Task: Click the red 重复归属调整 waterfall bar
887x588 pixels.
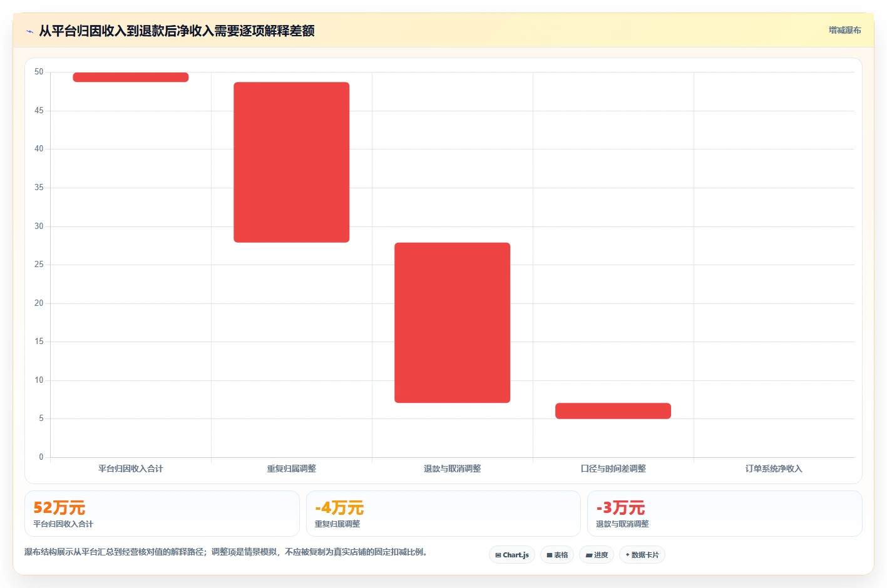Action: click(x=291, y=162)
